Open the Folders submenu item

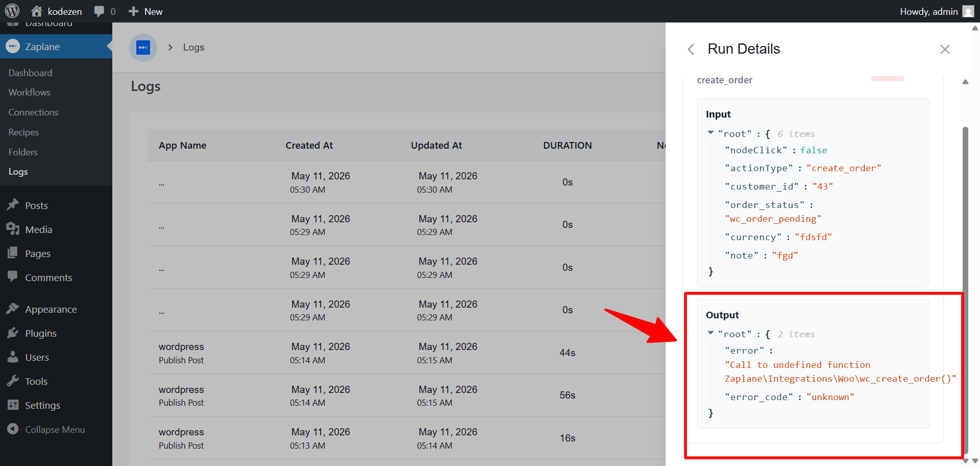point(23,152)
